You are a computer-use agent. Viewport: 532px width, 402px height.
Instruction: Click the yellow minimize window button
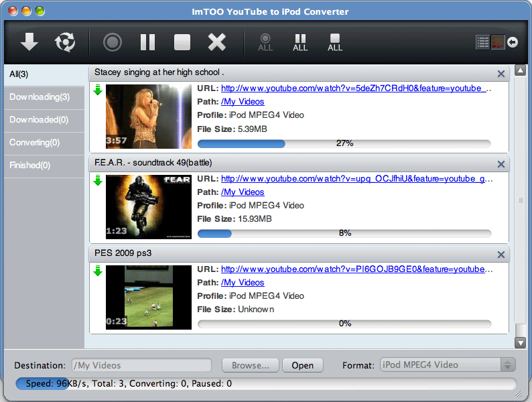26,11
